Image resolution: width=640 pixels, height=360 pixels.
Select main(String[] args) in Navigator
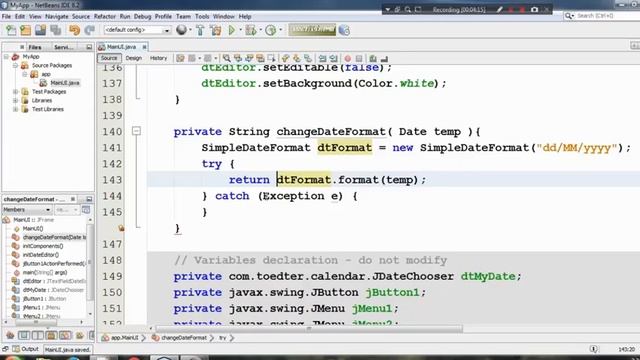(44, 272)
